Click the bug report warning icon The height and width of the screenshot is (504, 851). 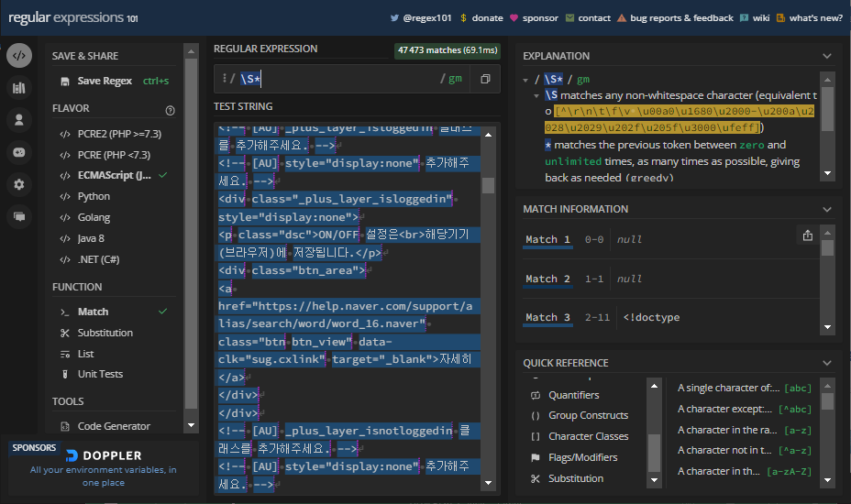622,18
